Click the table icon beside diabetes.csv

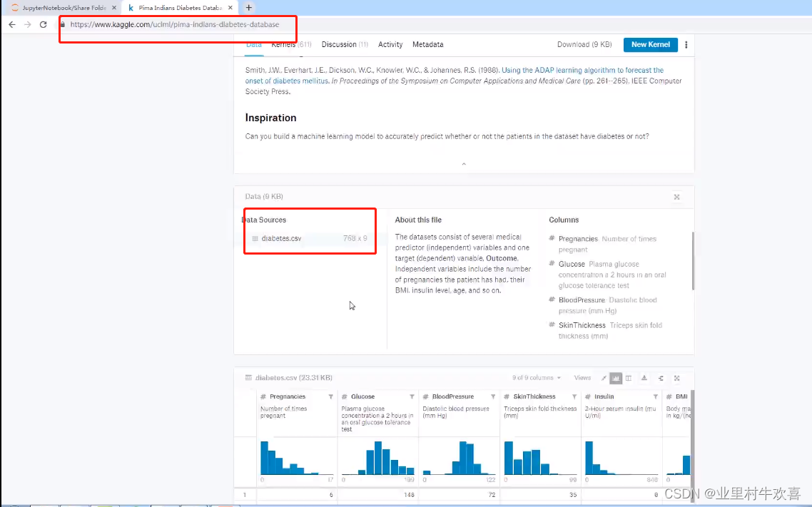tap(255, 238)
